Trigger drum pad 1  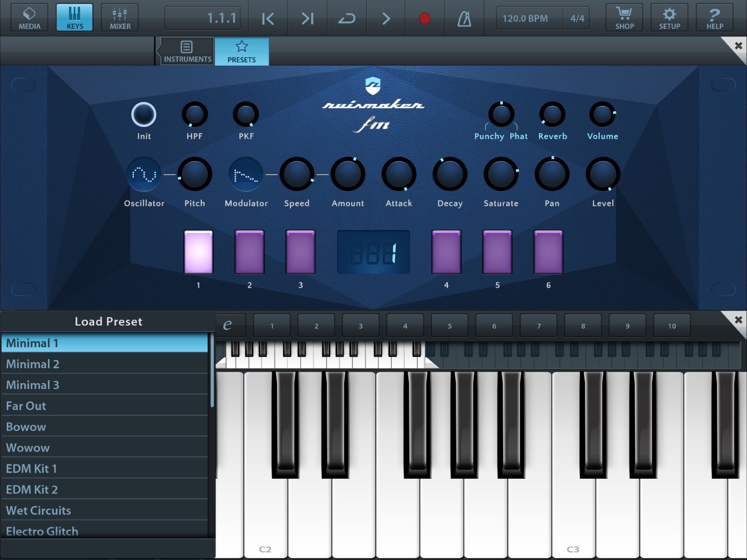point(198,252)
